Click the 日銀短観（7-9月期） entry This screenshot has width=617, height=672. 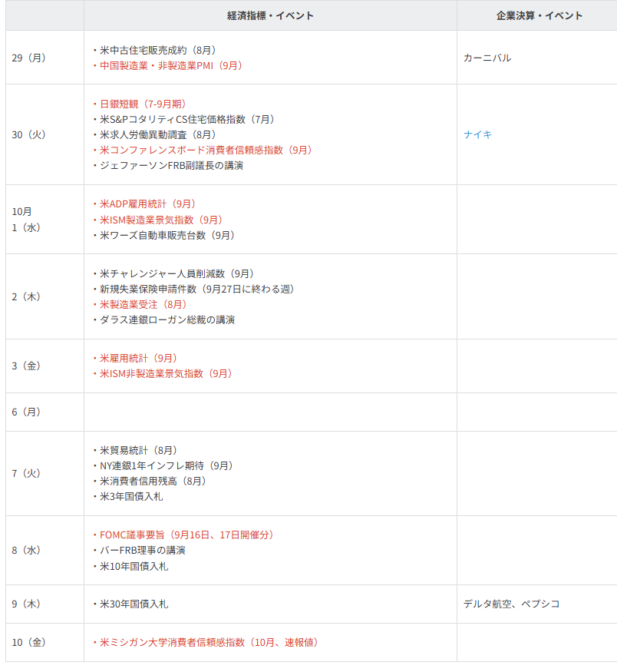pyautogui.click(x=143, y=104)
